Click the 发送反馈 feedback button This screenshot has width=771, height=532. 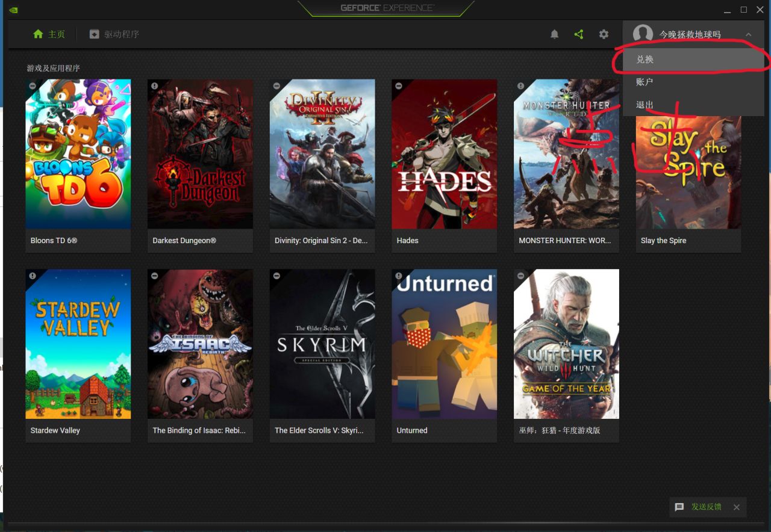point(699,507)
